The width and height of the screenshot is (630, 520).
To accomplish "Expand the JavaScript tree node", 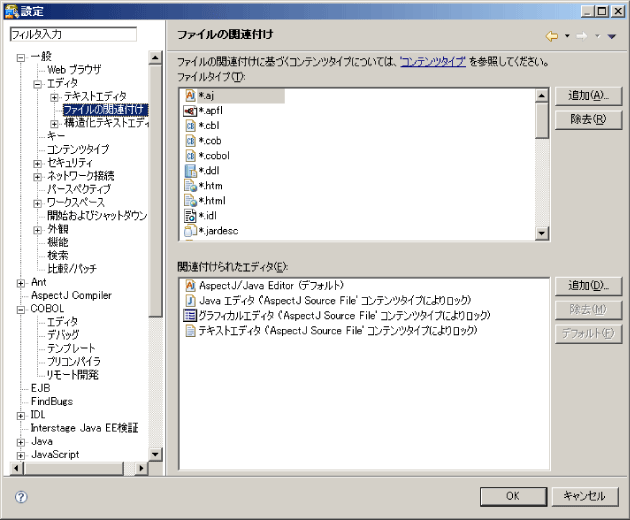I will (x=20, y=456).
